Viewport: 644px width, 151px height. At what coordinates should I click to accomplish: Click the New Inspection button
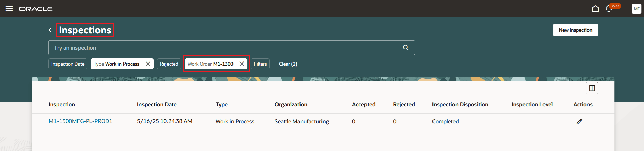pos(575,30)
